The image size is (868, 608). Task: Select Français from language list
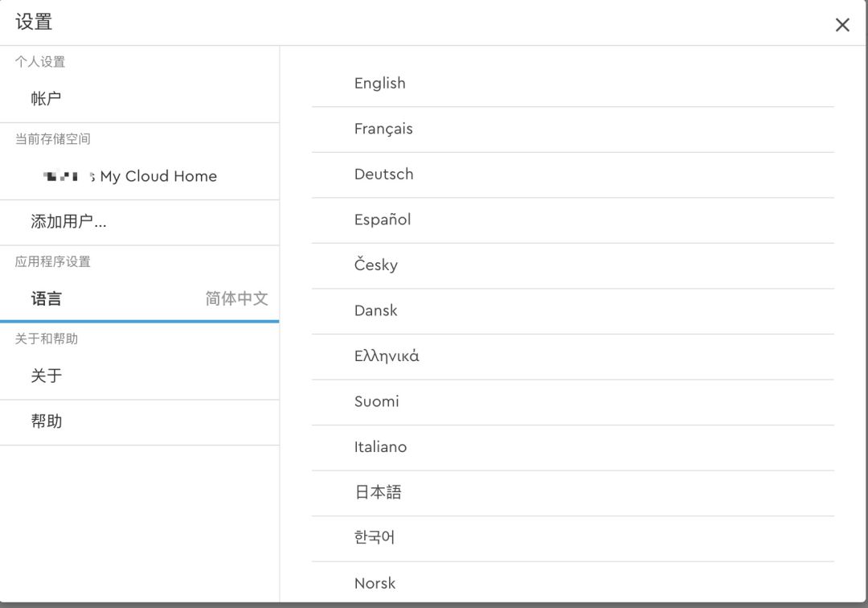pos(383,129)
